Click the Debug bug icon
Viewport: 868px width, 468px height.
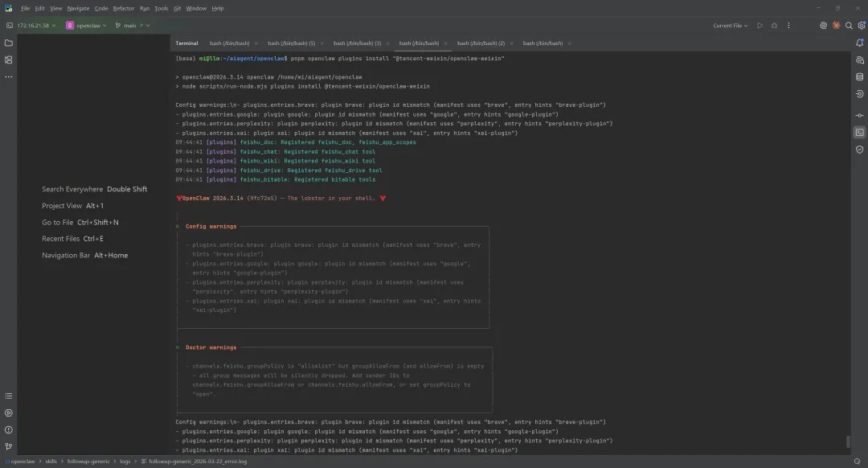point(774,26)
